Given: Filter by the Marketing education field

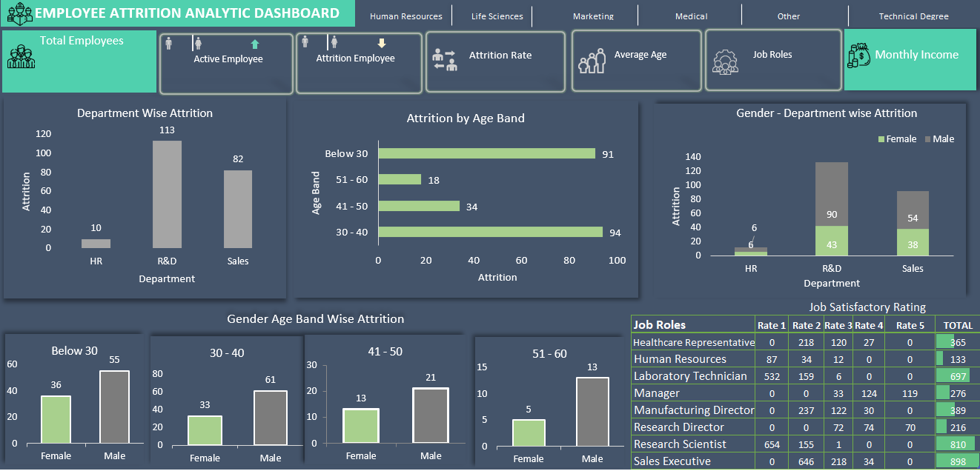Looking at the screenshot, I should click(x=593, y=16).
